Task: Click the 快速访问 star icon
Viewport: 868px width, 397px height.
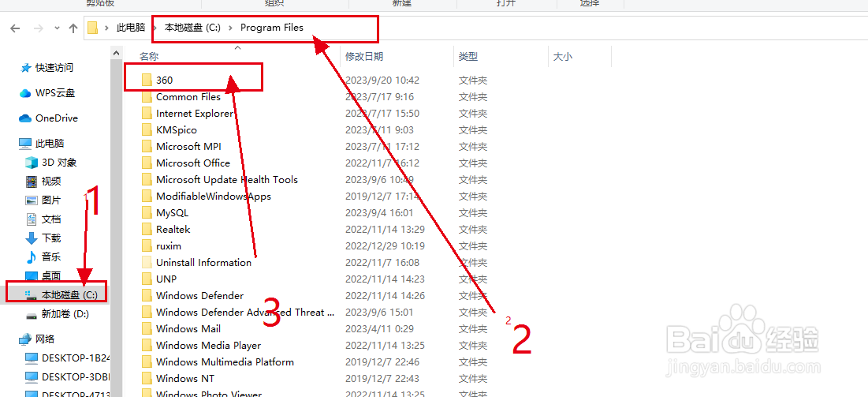Action: click(x=25, y=68)
